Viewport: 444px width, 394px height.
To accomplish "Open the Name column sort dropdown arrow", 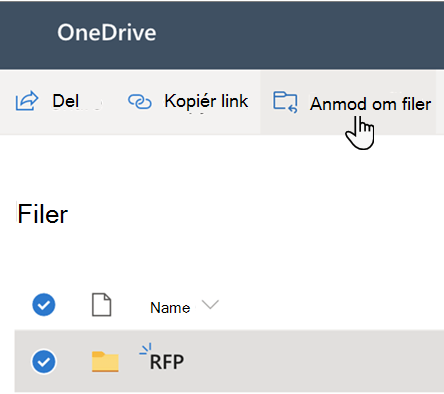I will click(210, 304).
